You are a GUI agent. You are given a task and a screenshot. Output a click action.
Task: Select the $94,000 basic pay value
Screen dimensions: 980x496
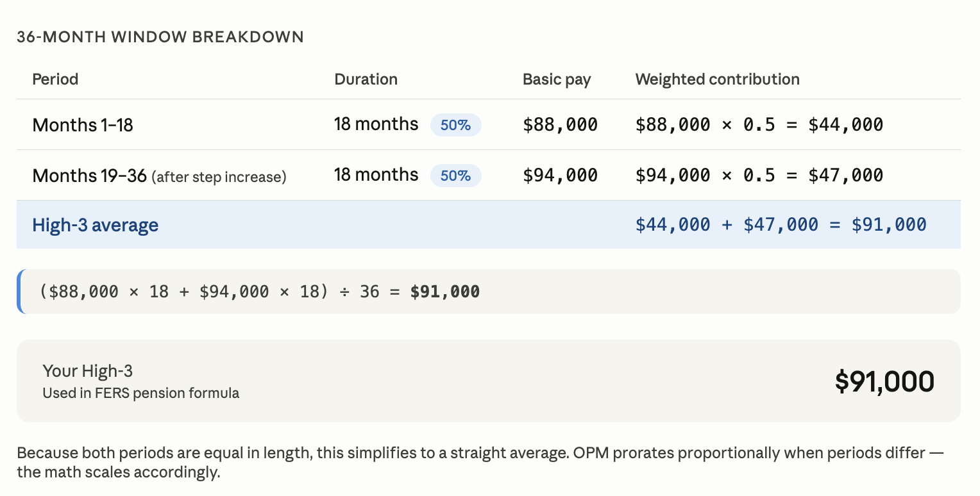click(x=560, y=176)
